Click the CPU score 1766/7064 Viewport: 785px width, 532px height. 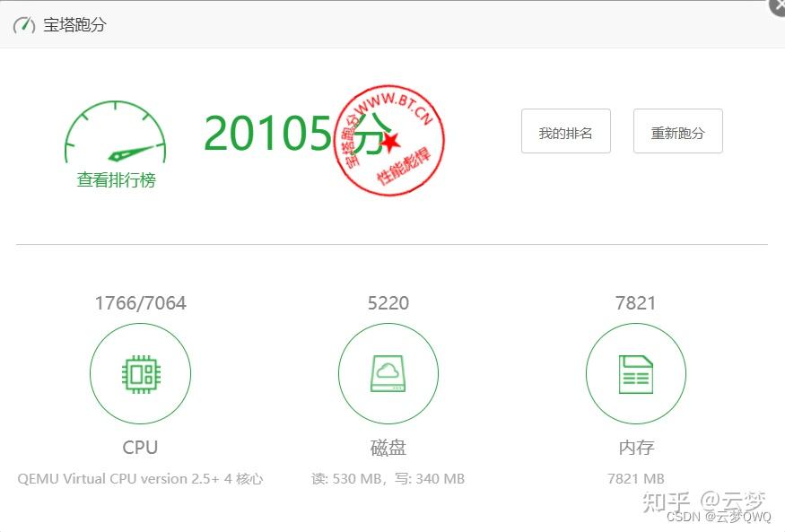[x=141, y=303]
